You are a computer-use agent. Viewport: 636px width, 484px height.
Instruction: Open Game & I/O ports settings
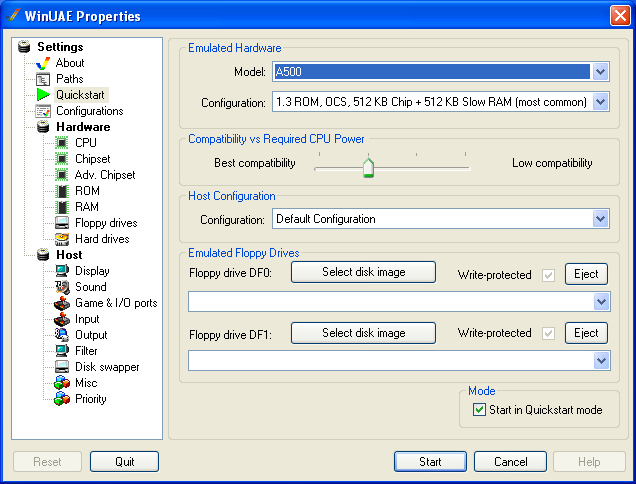click(116, 303)
